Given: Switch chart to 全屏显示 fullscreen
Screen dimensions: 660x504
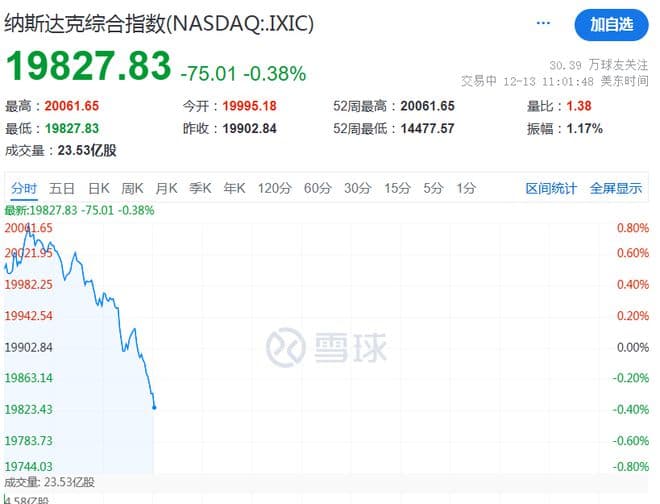Looking at the screenshot, I should pyautogui.click(x=615, y=188).
